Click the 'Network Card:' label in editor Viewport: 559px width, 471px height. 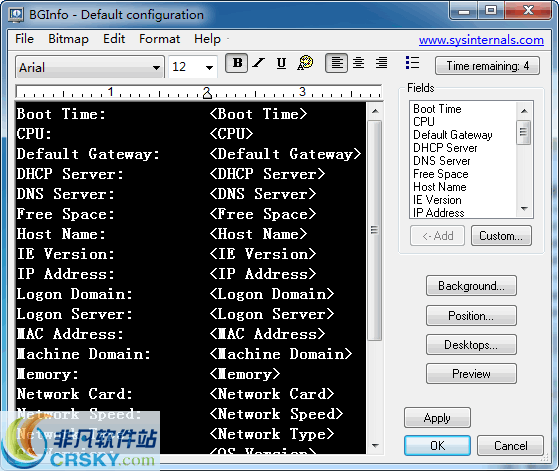point(75,394)
